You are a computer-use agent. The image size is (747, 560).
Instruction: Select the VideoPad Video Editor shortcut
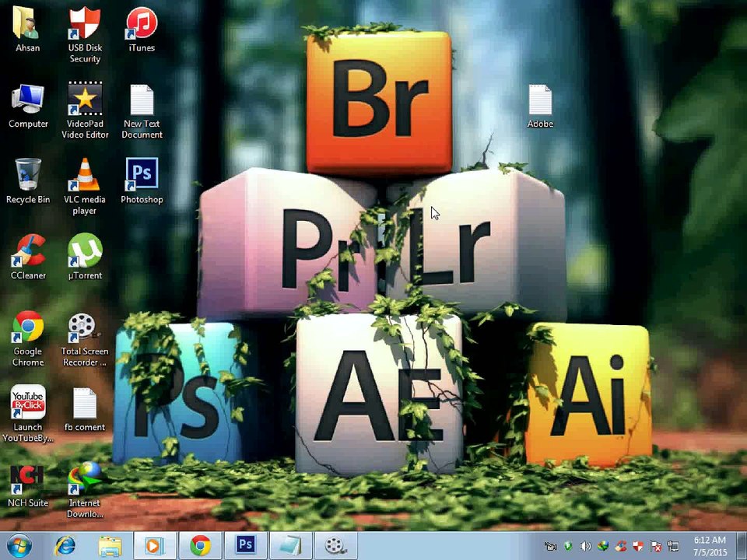pyautogui.click(x=85, y=110)
